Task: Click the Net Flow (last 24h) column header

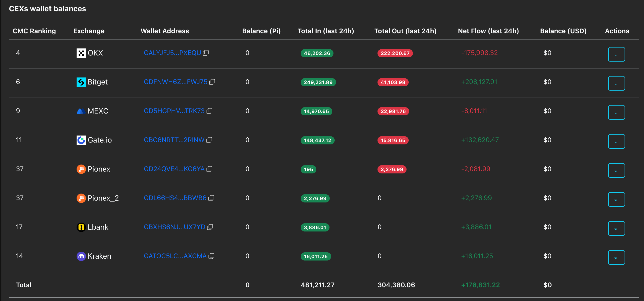Action: [x=488, y=31]
